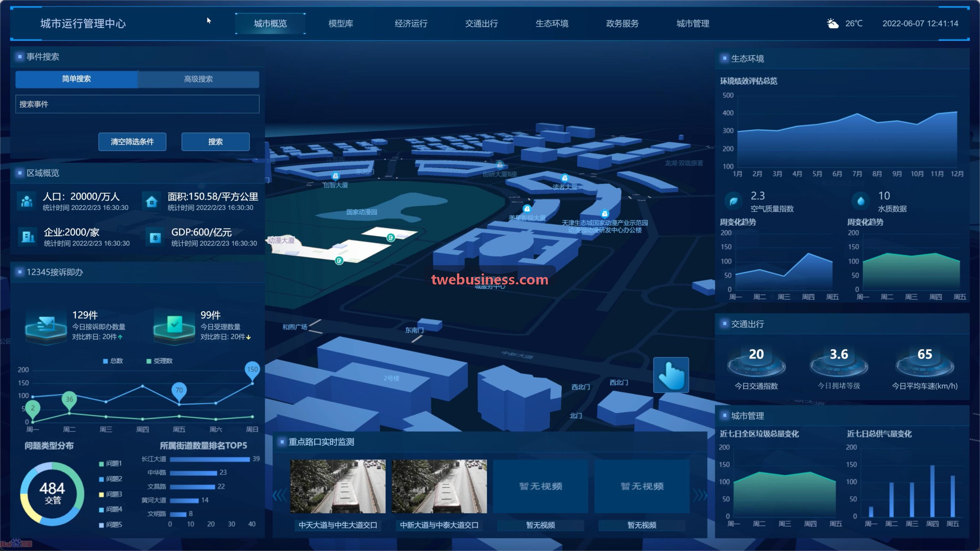Viewport: 980px width, 551px height.
Task: Click the 美星影视大厦 map marker
Action: pos(527,208)
